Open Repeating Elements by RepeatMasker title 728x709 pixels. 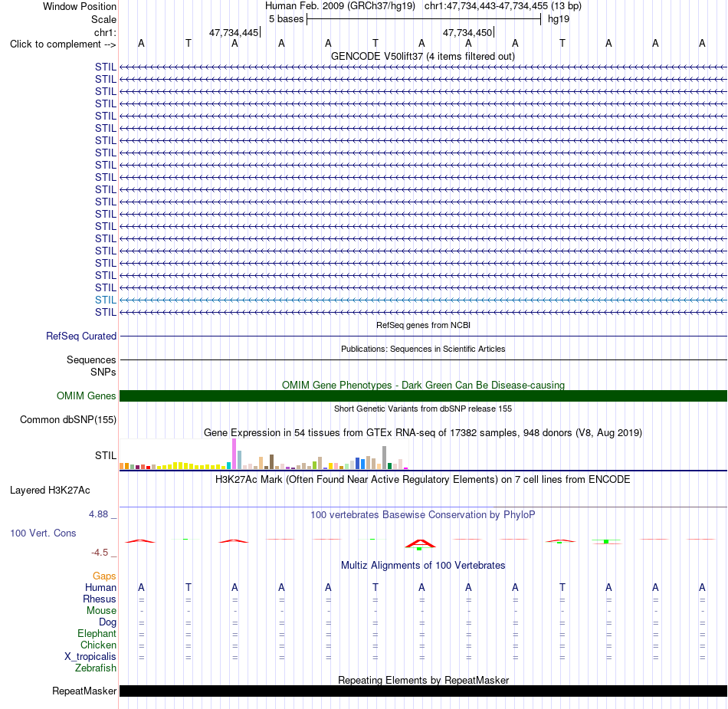[x=423, y=680]
